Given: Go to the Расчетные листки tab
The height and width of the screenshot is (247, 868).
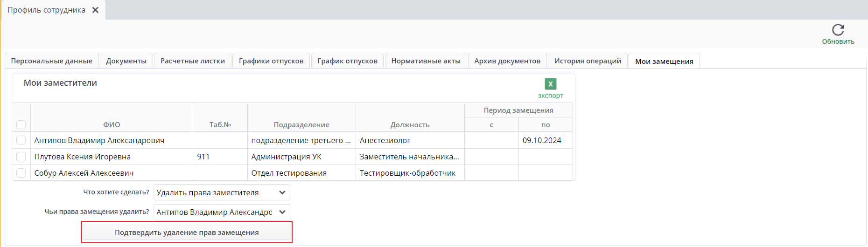Looking at the screenshot, I should click(193, 61).
